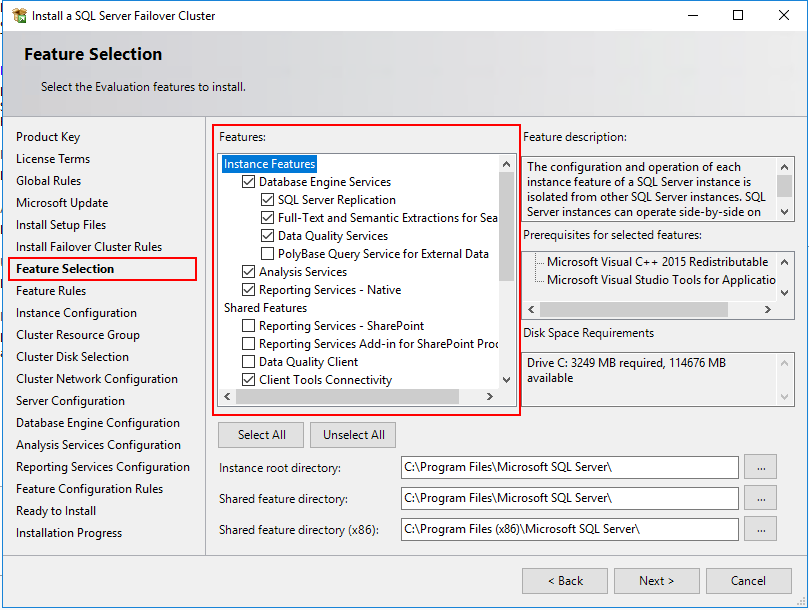Select Microsoft Visual Studio Tools prerequisite
809x610 pixels.
(x=661, y=280)
